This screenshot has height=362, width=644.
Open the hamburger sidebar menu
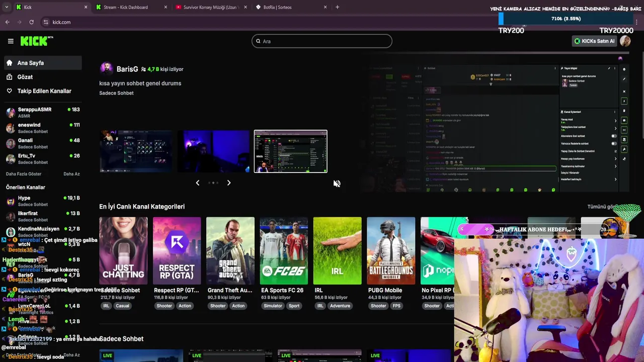11,41
